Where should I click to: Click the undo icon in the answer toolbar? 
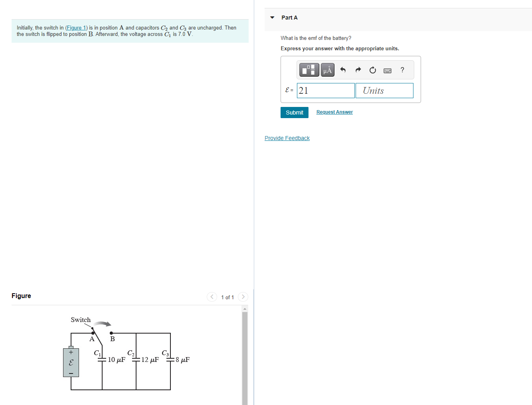pos(343,69)
